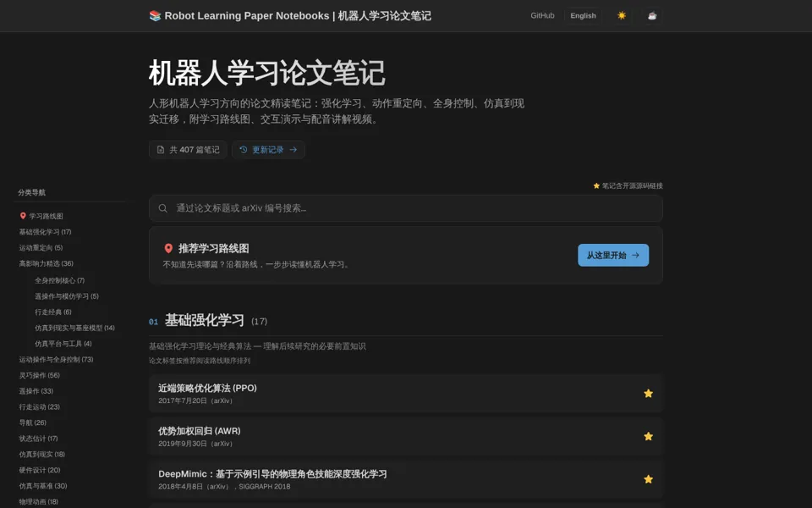Select 遥操作与模仿学习 (5) subcategory
The width and height of the screenshot is (812, 508).
click(66, 296)
